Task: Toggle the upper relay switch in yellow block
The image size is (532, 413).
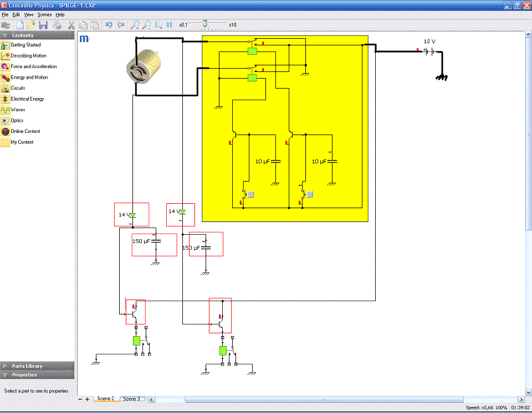Action: 252,42
